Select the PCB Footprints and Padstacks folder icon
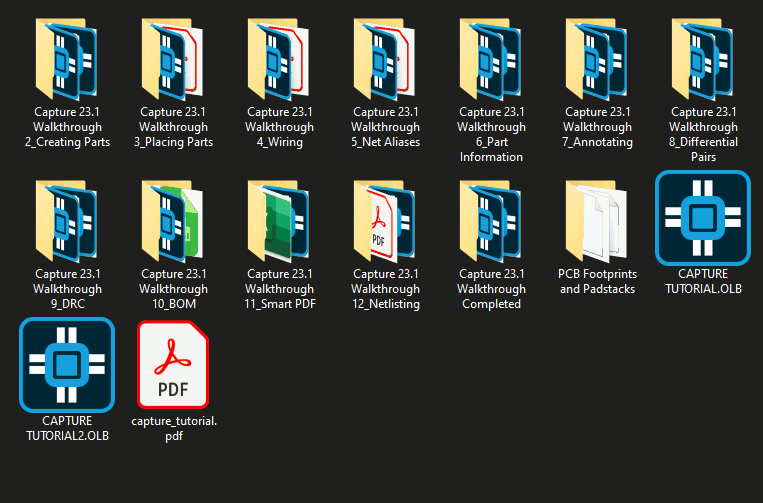763x503 pixels. [597, 221]
